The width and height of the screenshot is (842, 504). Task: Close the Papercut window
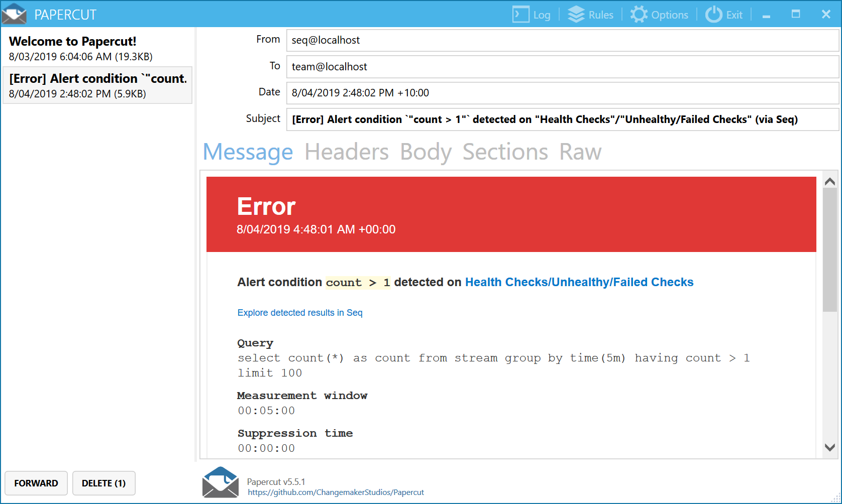point(826,14)
